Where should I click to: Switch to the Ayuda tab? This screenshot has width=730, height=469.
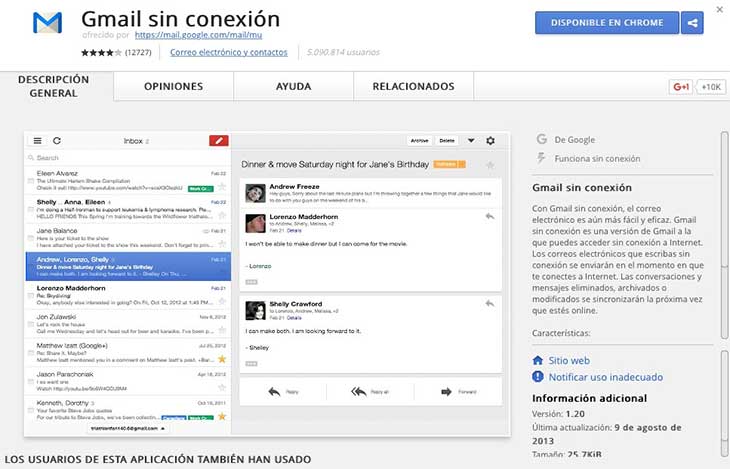click(293, 86)
